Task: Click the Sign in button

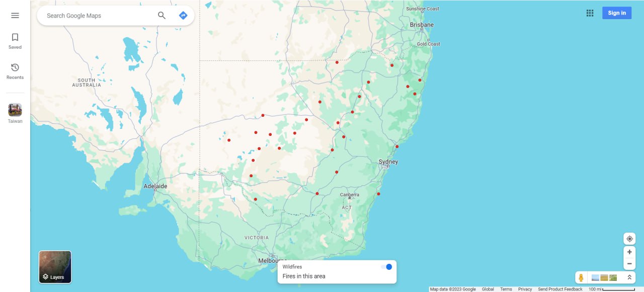Action: (x=616, y=13)
